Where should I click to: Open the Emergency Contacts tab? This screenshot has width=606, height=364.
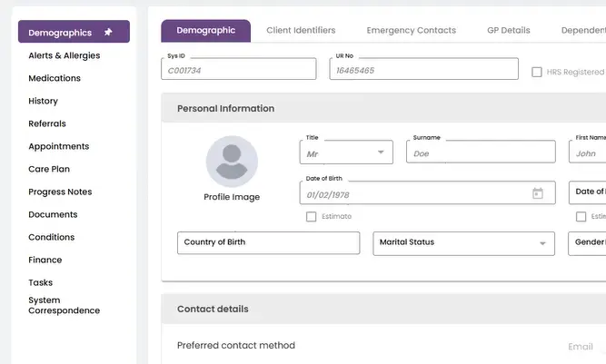[411, 30]
